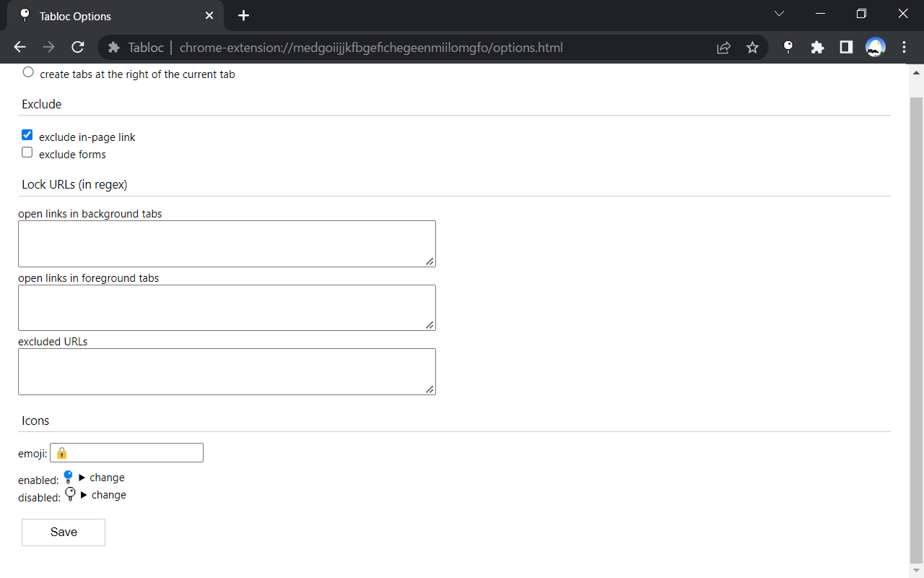The image size is (924, 578).
Task: Open the Chrome three-dot menu
Action: pyautogui.click(x=905, y=48)
